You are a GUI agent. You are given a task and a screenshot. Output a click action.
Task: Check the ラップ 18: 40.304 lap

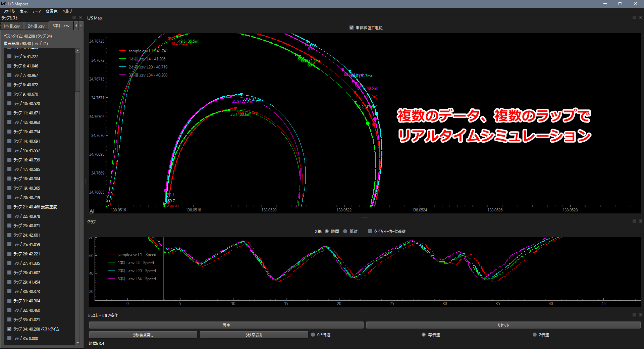click(9, 179)
